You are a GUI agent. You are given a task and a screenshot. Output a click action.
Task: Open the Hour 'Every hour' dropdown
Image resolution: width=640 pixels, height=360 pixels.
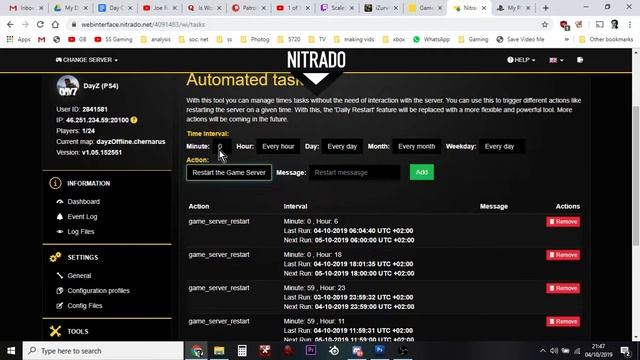(278, 147)
